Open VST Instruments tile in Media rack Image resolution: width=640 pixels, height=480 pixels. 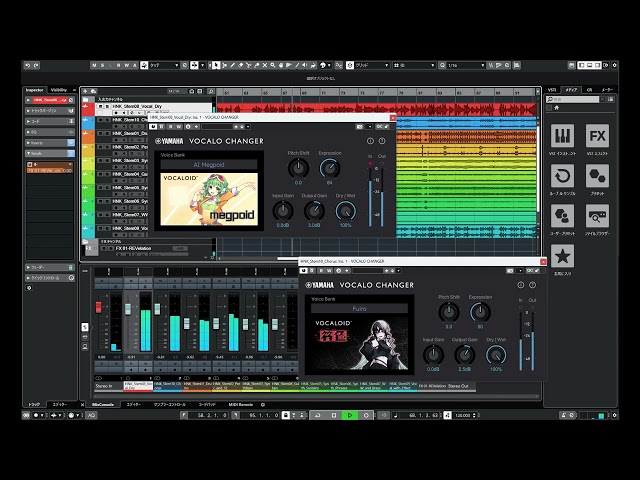click(x=562, y=136)
